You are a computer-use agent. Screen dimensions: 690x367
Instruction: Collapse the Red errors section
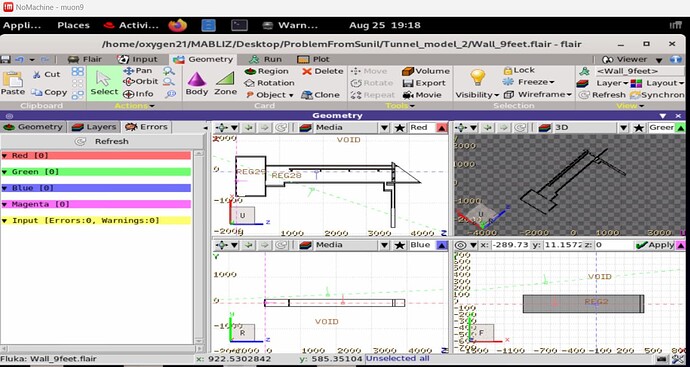point(4,155)
